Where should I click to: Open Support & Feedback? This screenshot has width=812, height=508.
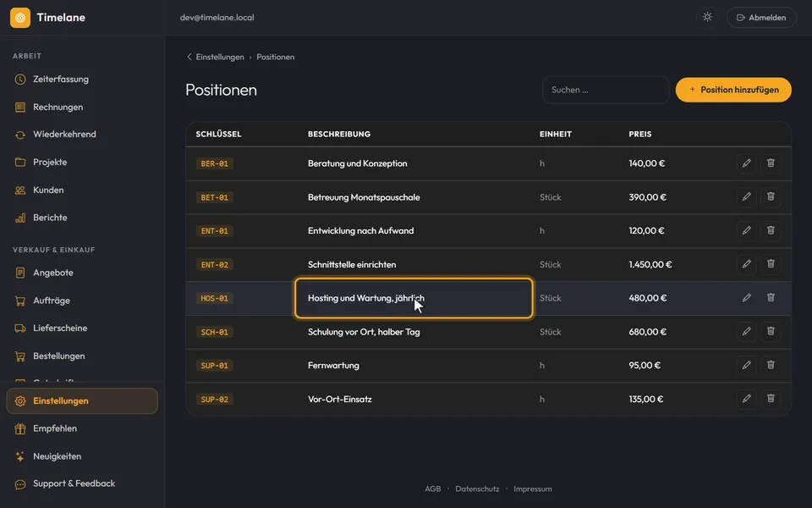(82, 483)
